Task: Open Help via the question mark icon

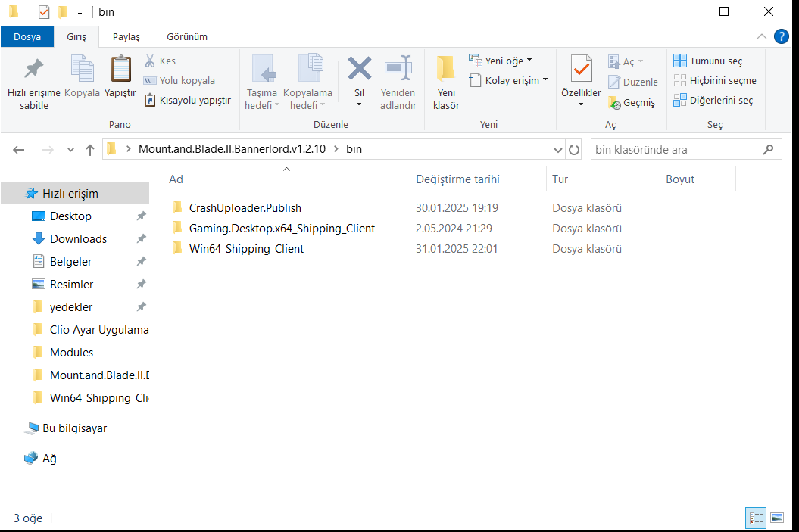Action: point(781,36)
